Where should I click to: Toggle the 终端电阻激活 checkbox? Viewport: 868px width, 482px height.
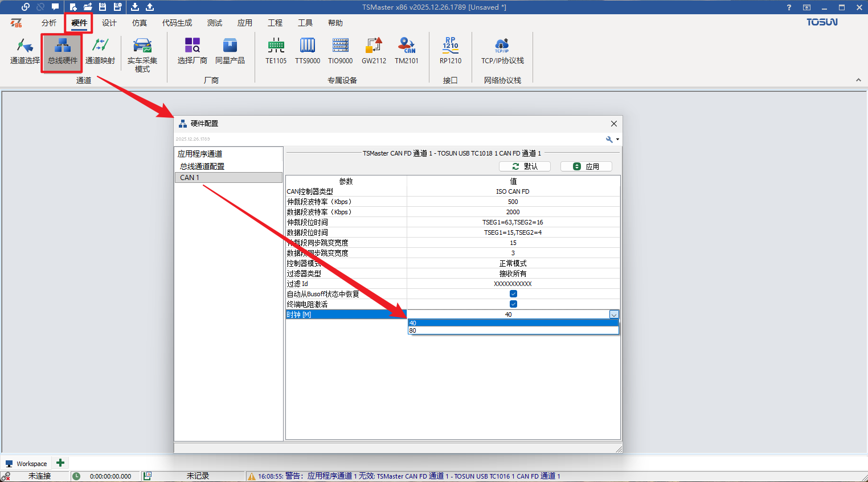tap(513, 304)
